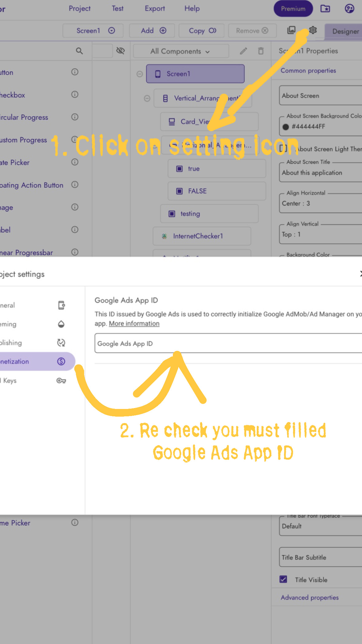Uncheck the Title Visible checkbox

point(283,579)
